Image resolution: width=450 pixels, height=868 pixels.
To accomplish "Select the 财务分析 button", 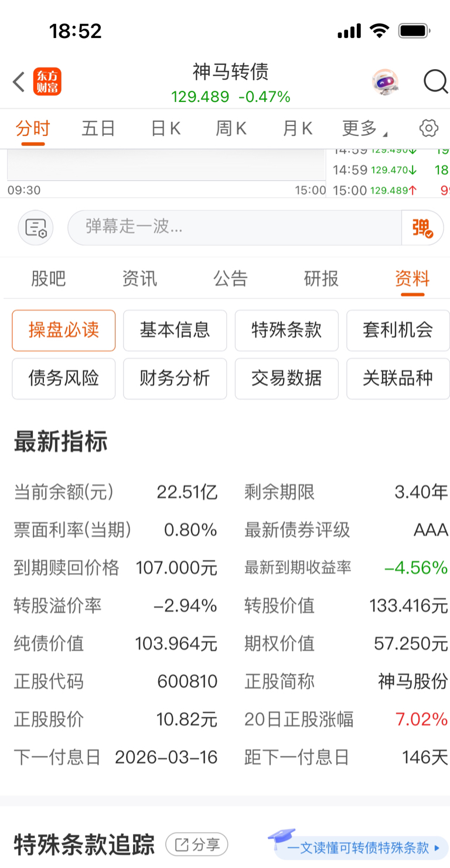I will 175,379.
